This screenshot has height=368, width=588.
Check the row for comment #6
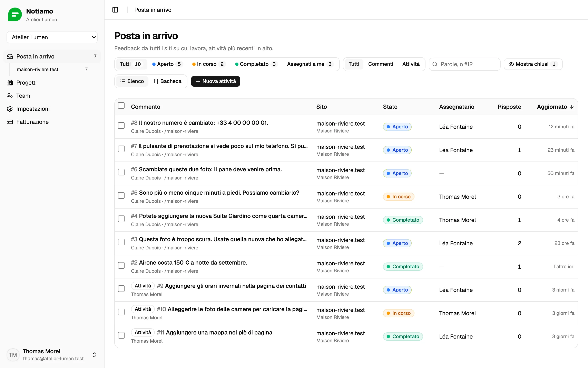tap(121, 172)
